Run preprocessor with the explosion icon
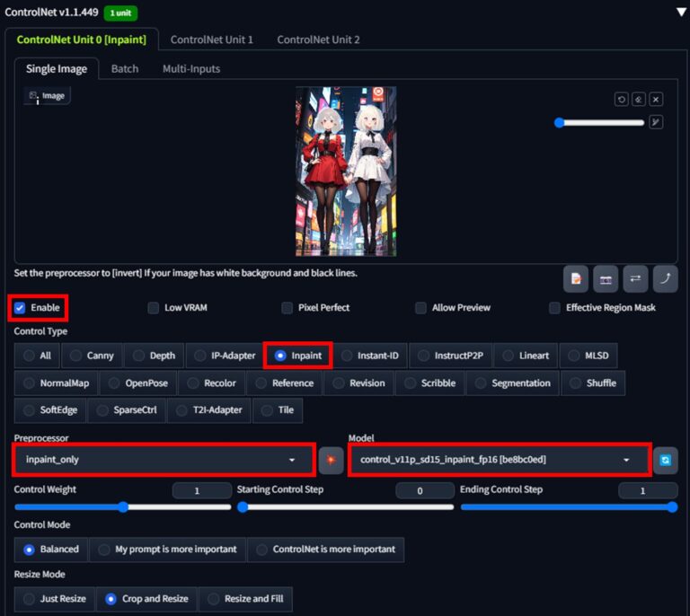The height and width of the screenshot is (616, 690). 331,460
